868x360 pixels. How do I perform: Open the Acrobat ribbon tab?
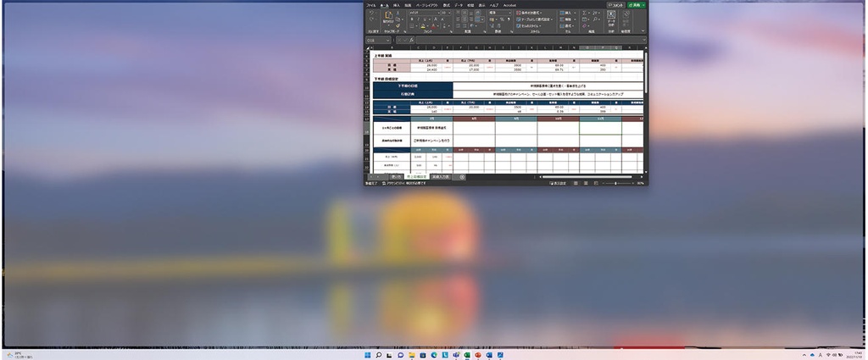[509, 6]
